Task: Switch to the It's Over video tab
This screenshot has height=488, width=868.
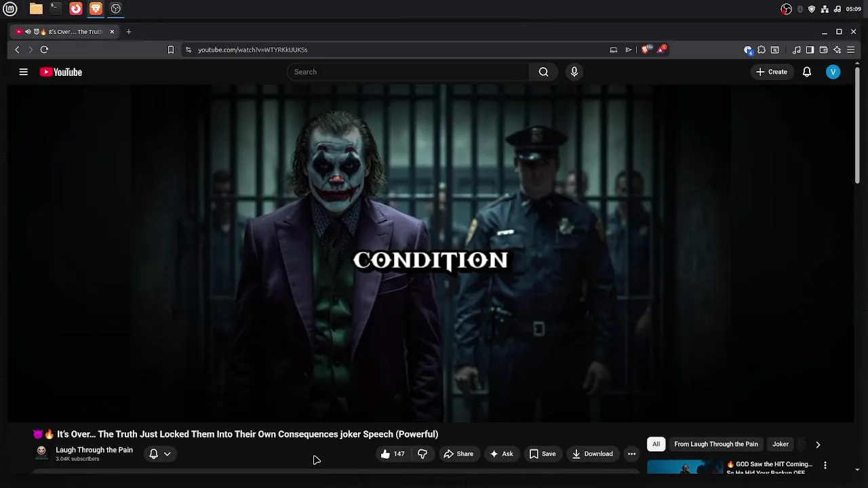Action: tap(64, 31)
